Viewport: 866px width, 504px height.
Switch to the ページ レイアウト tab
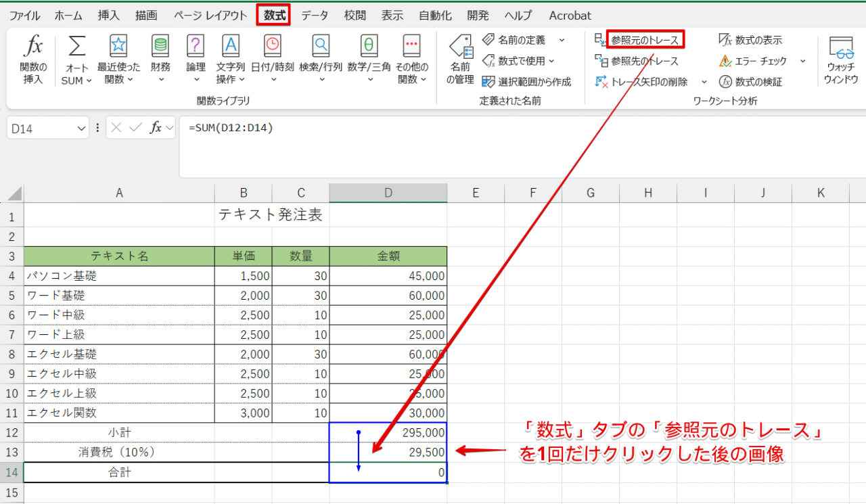(x=210, y=15)
